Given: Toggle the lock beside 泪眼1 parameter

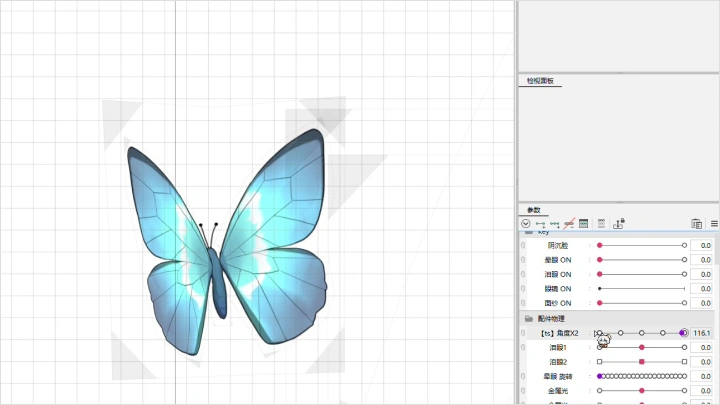Looking at the screenshot, I should [x=523, y=348].
